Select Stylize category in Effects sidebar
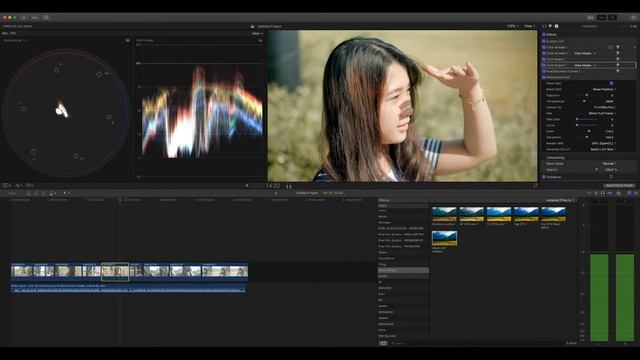Screen dimensions: 640x360 (383, 253)
